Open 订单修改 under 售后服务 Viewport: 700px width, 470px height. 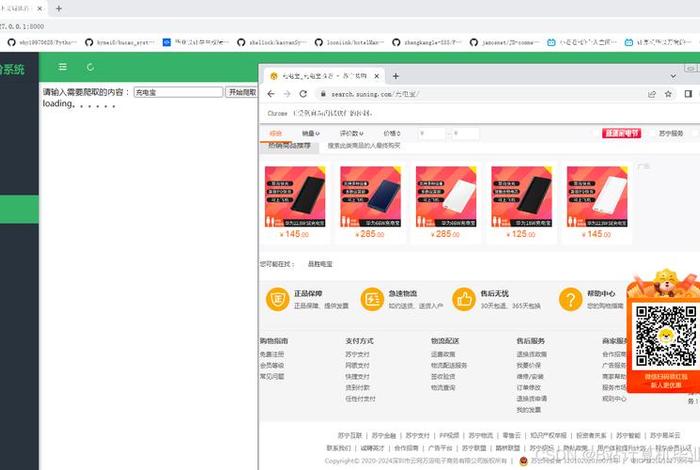pos(529,388)
